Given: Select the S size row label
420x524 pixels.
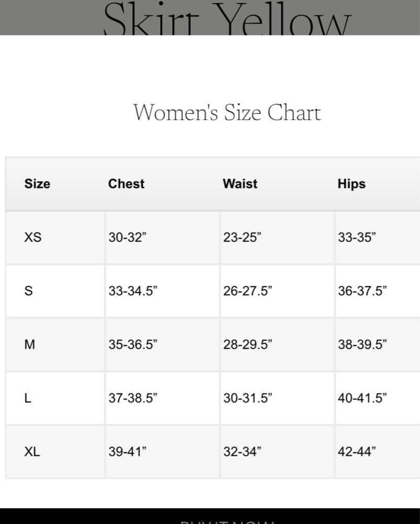Looking at the screenshot, I should 28,291.
